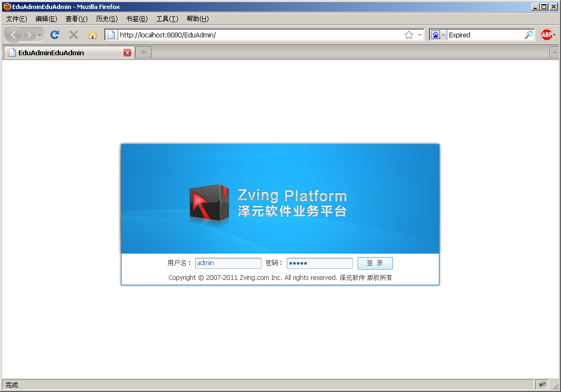Click the browser Back arrow button
561x392 pixels.
tap(14, 35)
